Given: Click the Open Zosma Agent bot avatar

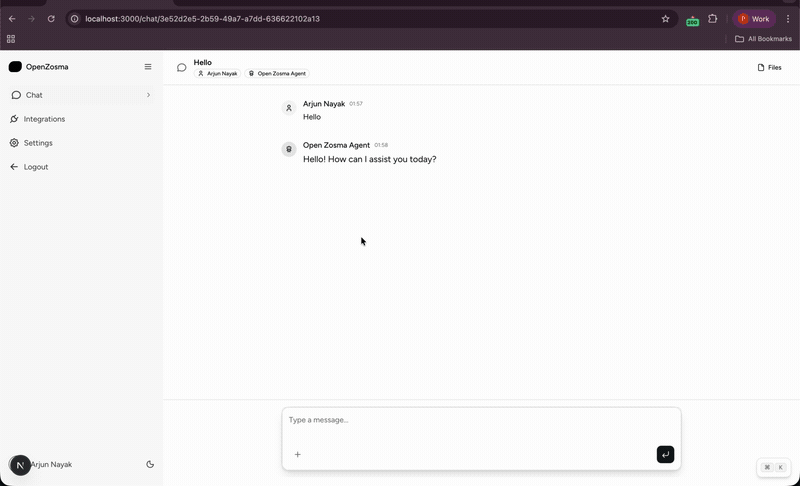Looking at the screenshot, I should pos(289,149).
